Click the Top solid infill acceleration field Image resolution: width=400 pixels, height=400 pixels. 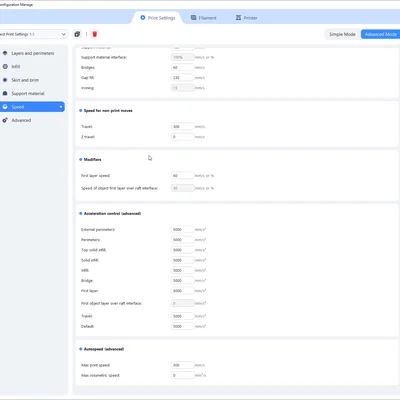[x=182, y=250]
